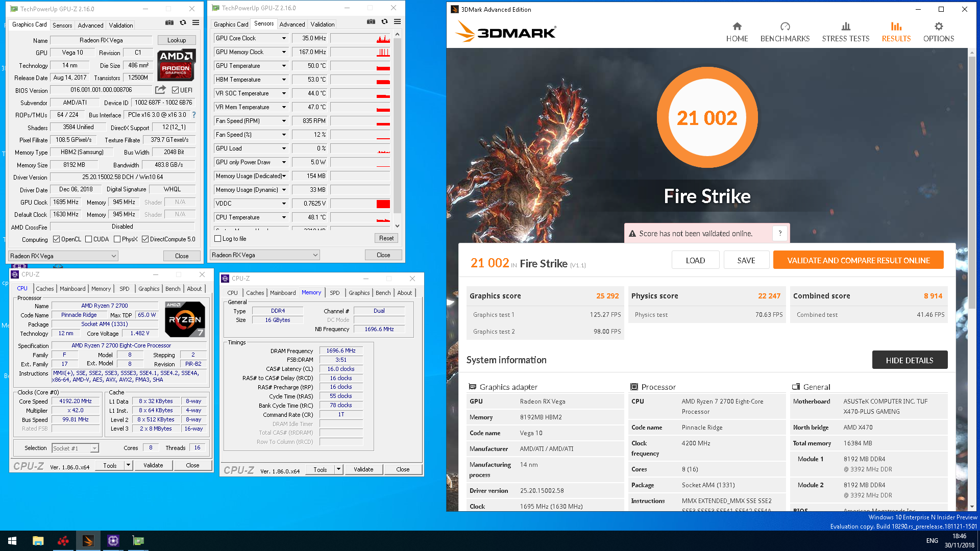Click the AMD Radeon Graphics logo

click(x=176, y=65)
